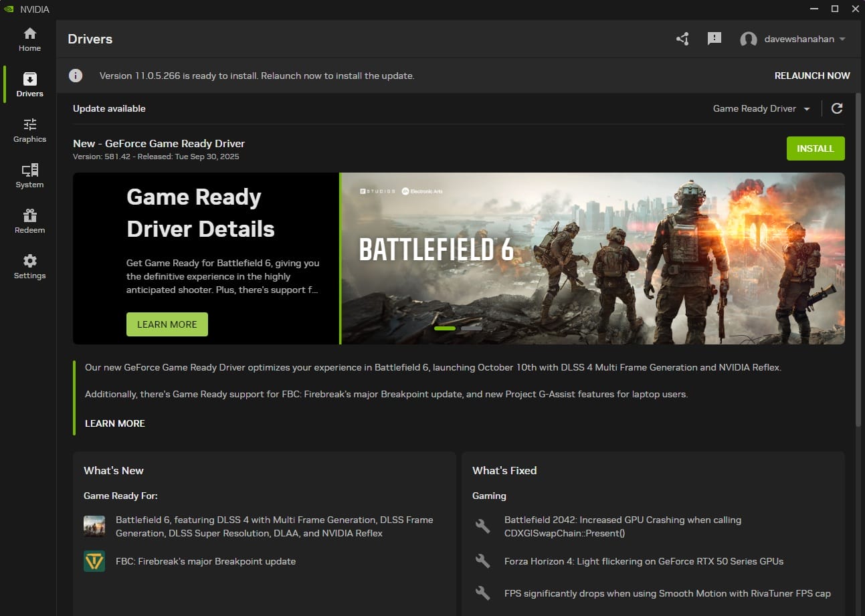Click the FBC: Firebreak icon under What's New
Screen dimensions: 865x616
pos(94,561)
